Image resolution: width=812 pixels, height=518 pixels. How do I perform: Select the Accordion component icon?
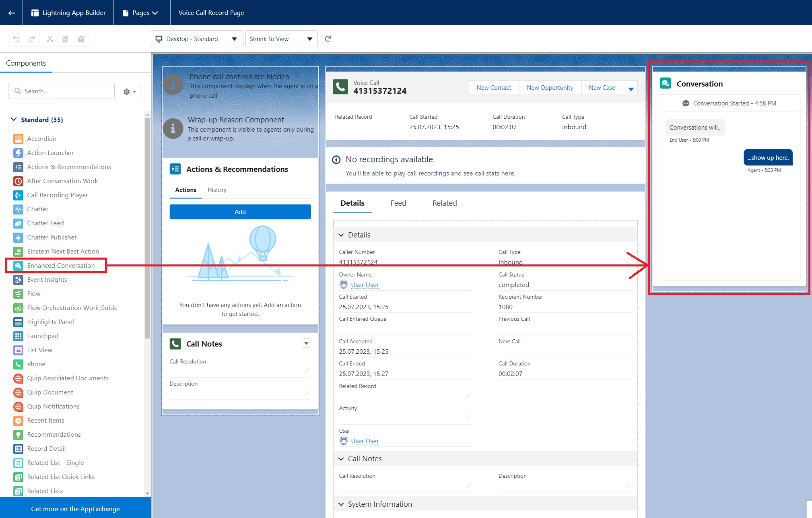tap(18, 139)
